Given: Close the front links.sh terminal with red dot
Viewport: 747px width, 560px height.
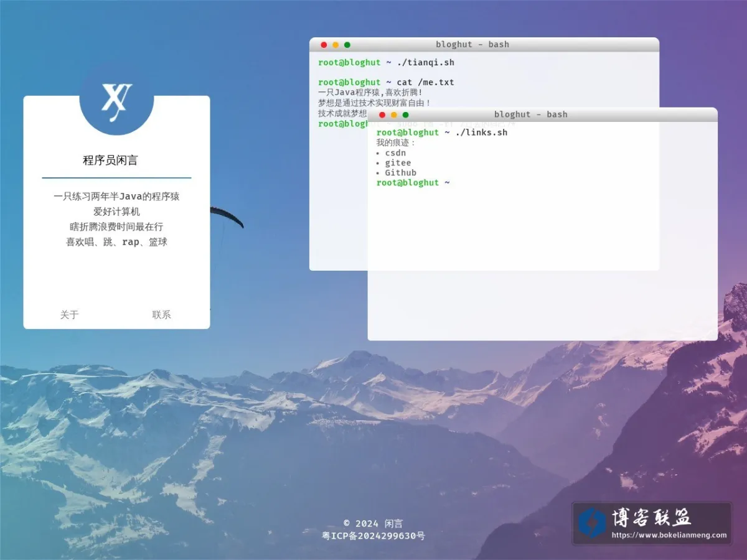Looking at the screenshot, I should point(382,114).
